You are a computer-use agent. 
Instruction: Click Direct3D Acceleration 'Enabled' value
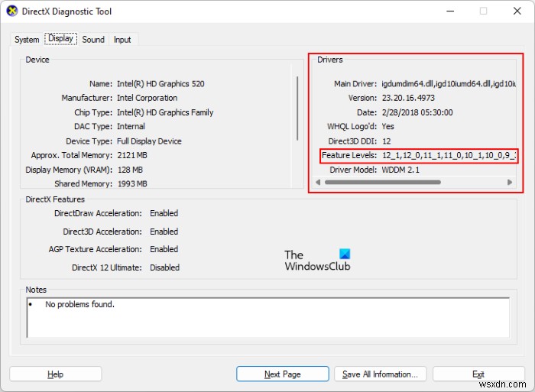pos(164,232)
